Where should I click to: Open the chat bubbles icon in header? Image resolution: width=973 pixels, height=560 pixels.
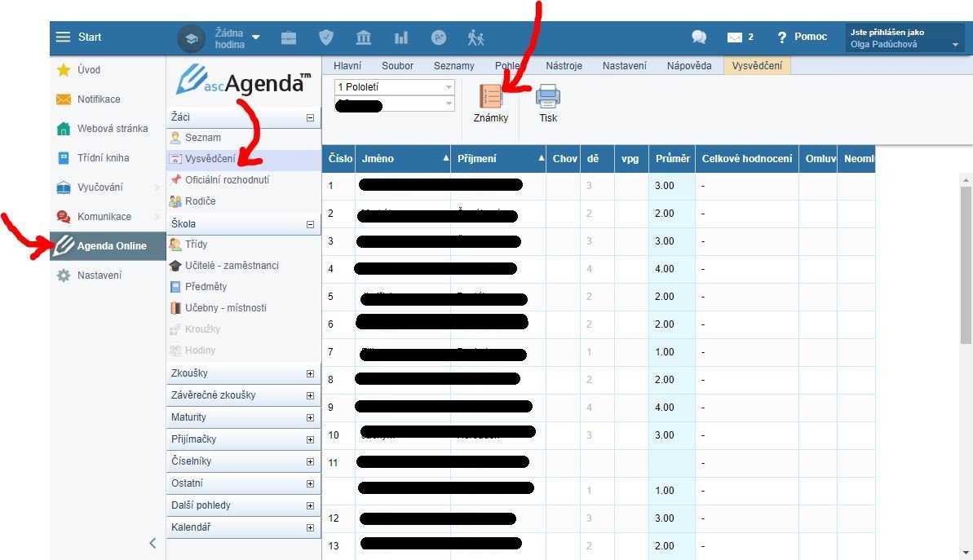click(698, 37)
